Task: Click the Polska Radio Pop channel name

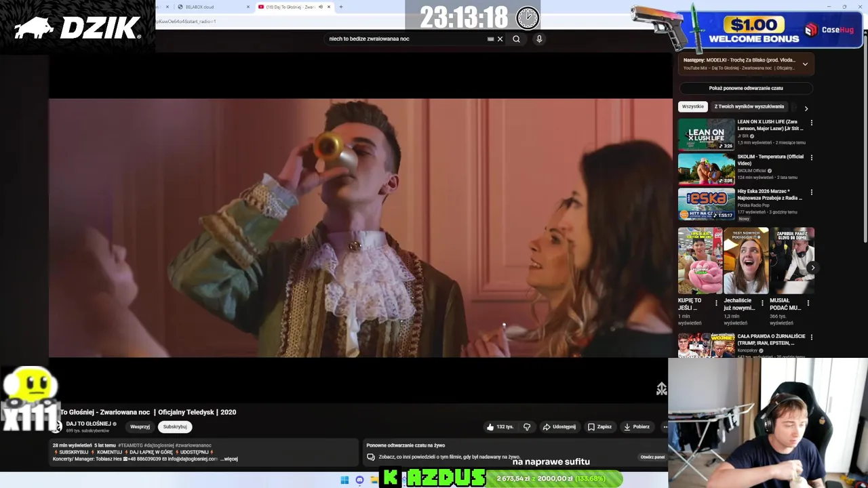Action: (x=753, y=205)
